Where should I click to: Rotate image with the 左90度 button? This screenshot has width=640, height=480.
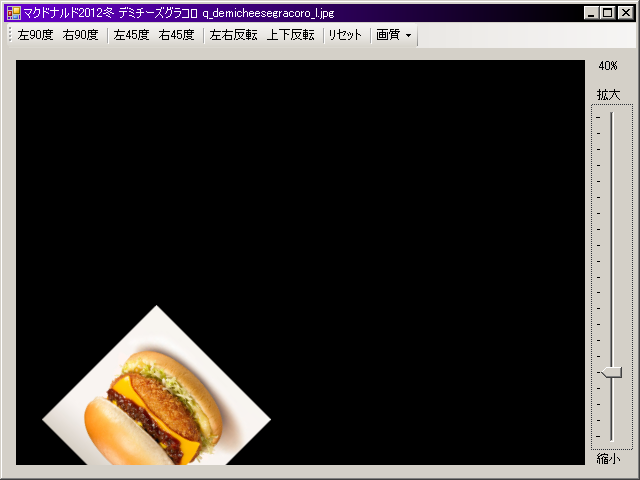tap(36, 35)
